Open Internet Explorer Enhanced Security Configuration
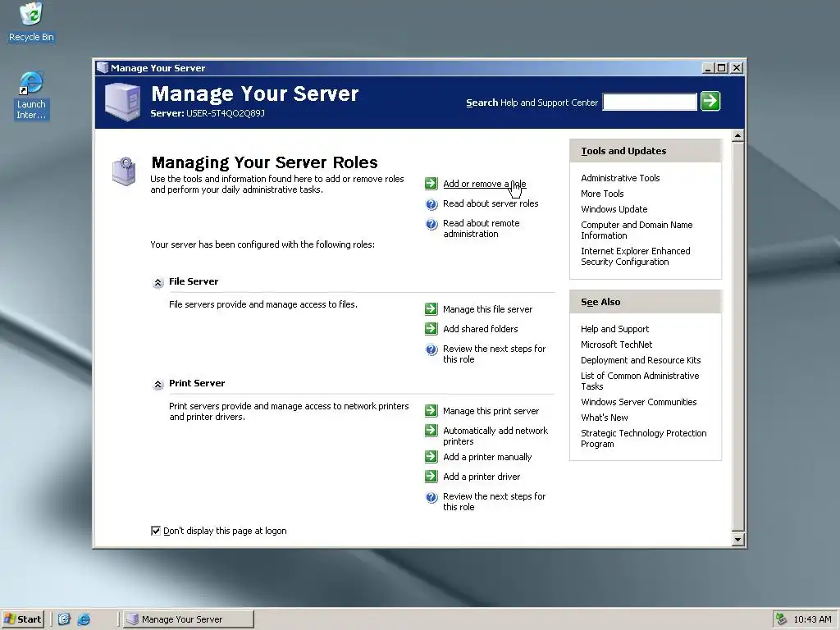840x630 pixels. click(636, 256)
